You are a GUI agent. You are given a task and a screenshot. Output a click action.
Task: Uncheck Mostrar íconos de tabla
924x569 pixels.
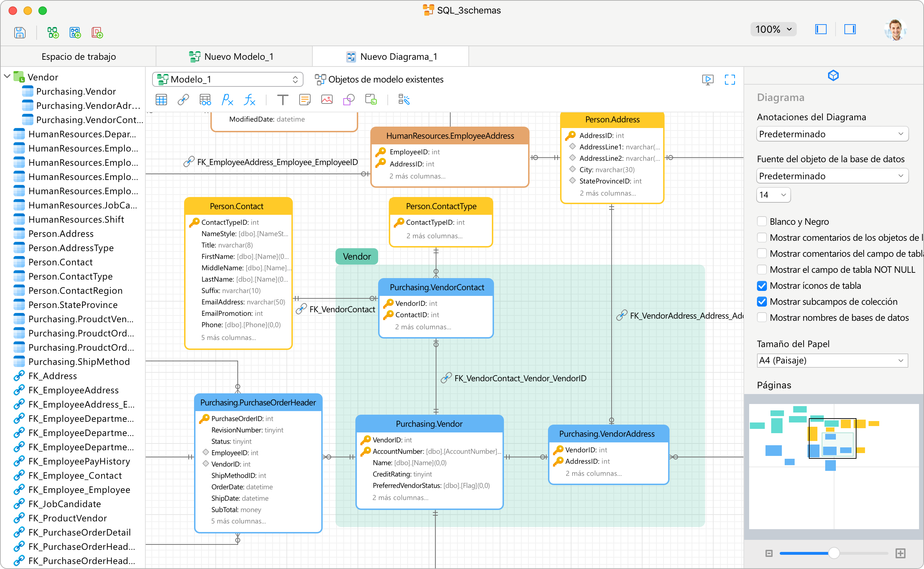click(762, 286)
